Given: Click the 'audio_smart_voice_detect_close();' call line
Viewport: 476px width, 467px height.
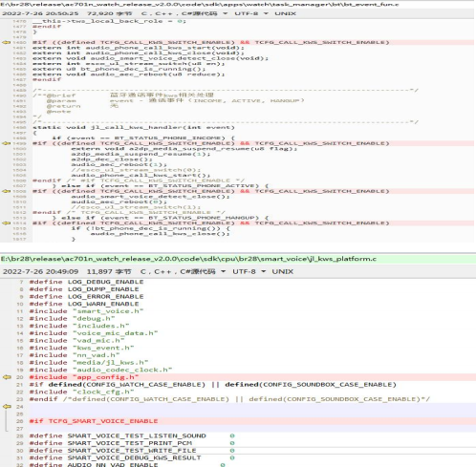Looking at the screenshot, I should tap(150, 197).
